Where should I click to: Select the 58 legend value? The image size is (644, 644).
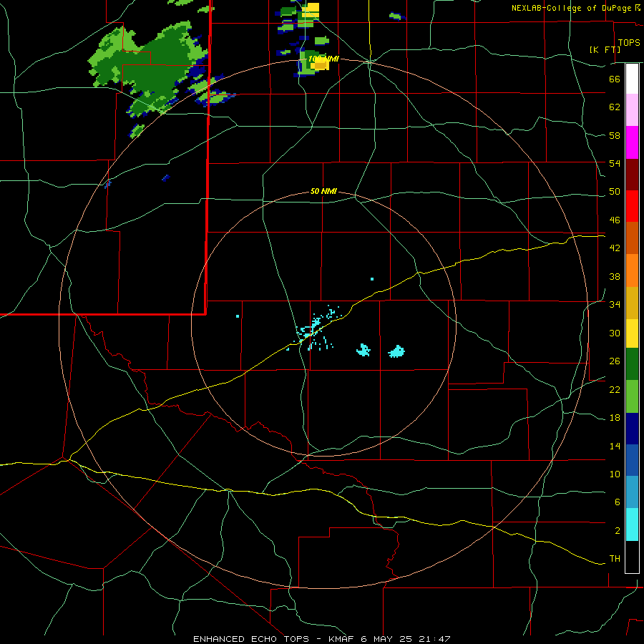click(x=615, y=135)
